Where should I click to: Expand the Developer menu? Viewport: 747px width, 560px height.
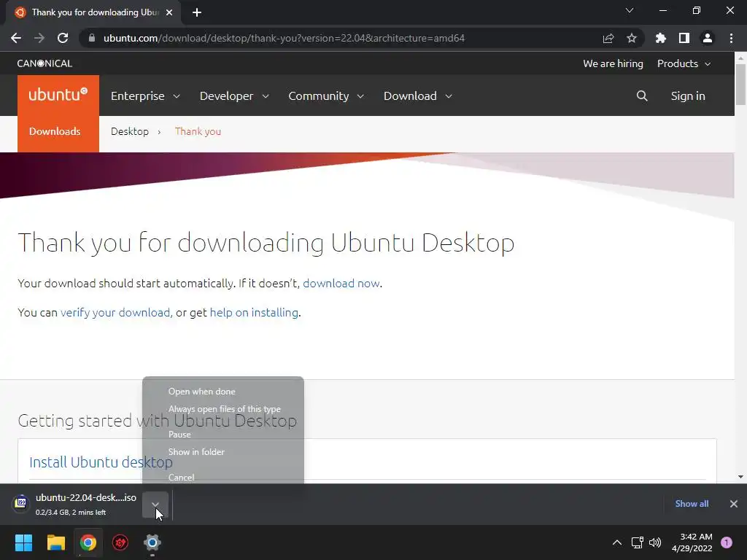click(x=234, y=96)
